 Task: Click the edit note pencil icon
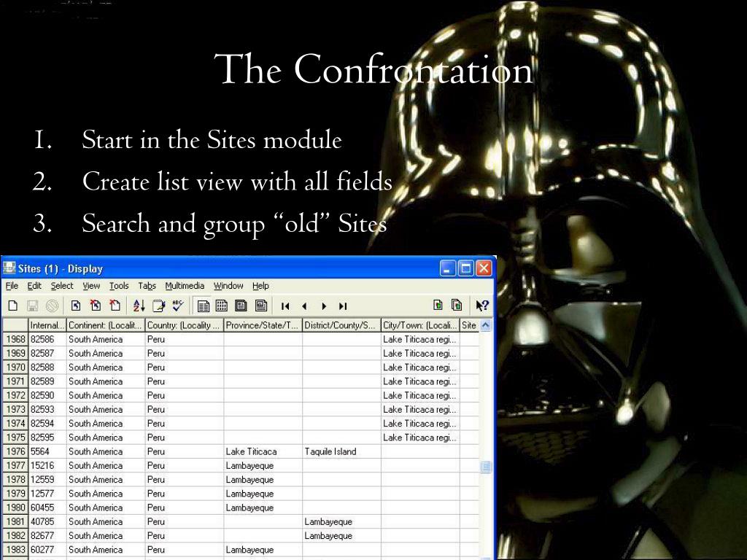[x=158, y=306]
